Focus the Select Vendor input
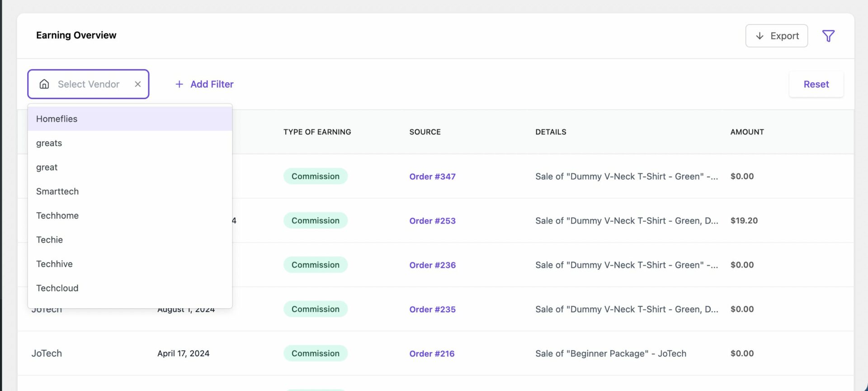The height and width of the screenshot is (391, 868). coord(89,84)
